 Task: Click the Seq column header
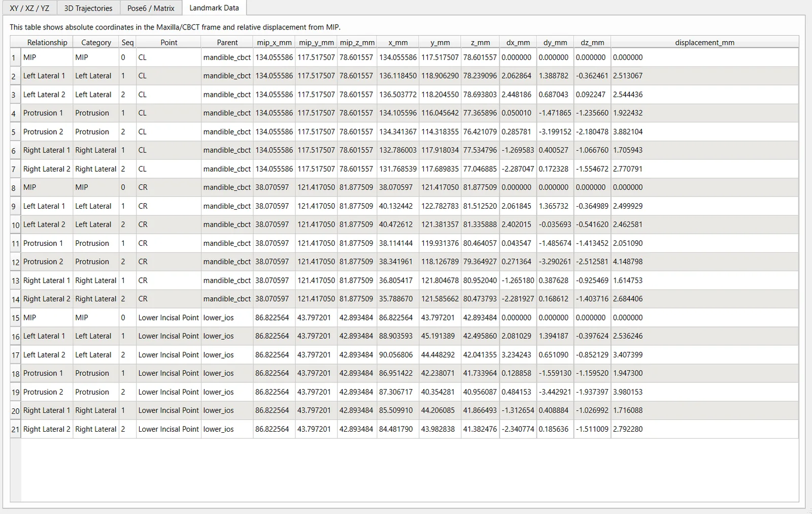(127, 43)
